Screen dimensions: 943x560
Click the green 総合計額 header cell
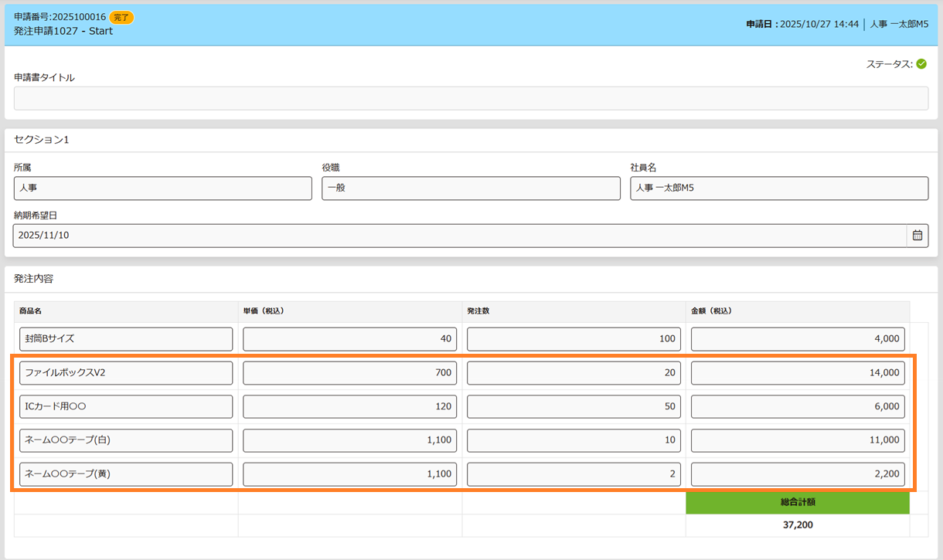click(x=798, y=502)
